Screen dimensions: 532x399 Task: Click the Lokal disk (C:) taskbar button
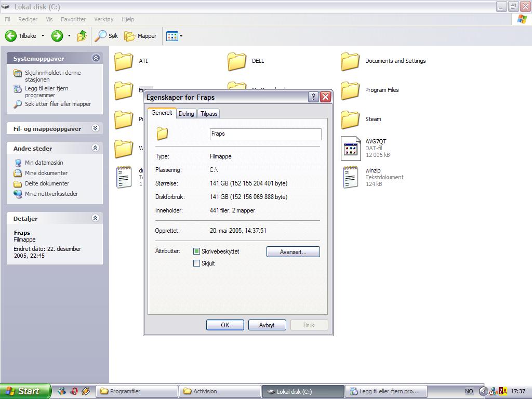(303, 391)
